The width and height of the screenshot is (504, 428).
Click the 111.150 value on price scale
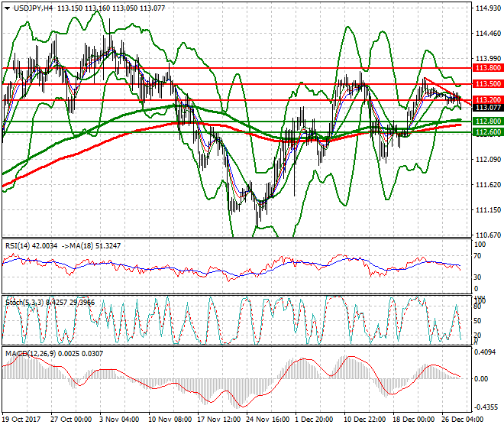(x=487, y=209)
